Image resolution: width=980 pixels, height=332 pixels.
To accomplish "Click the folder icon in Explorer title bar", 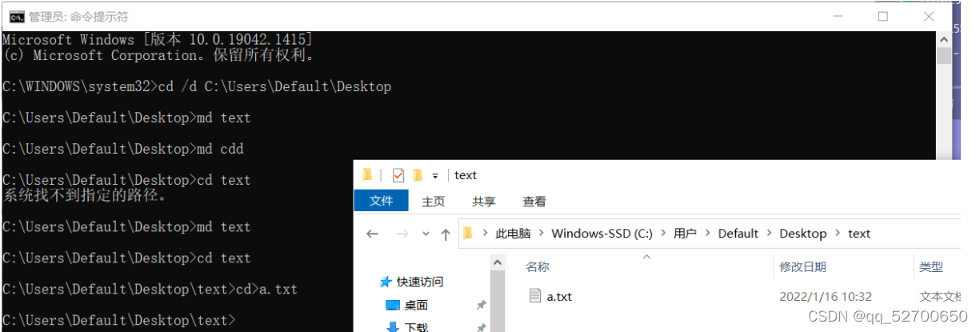I will [367, 175].
